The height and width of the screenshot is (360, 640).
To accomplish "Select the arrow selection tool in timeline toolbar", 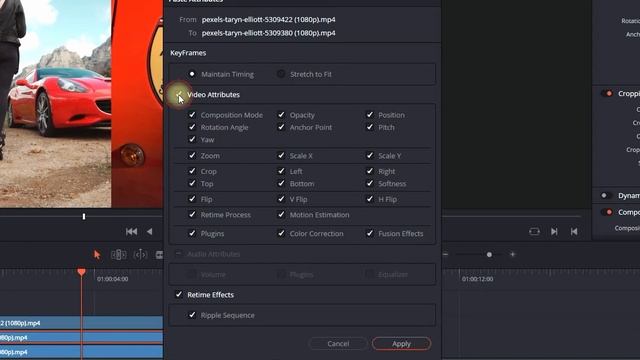I will point(97,255).
